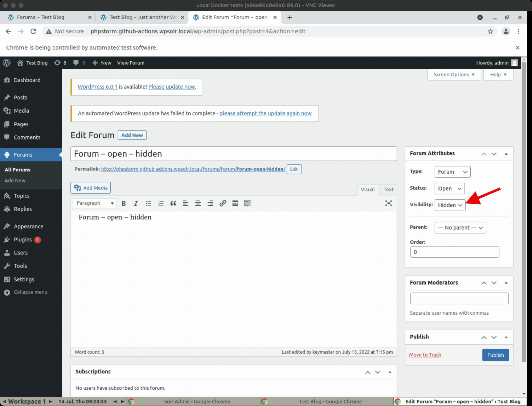Toggle bold formatting in editor toolbar
This screenshot has width=532, height=406.
point(124,203)
